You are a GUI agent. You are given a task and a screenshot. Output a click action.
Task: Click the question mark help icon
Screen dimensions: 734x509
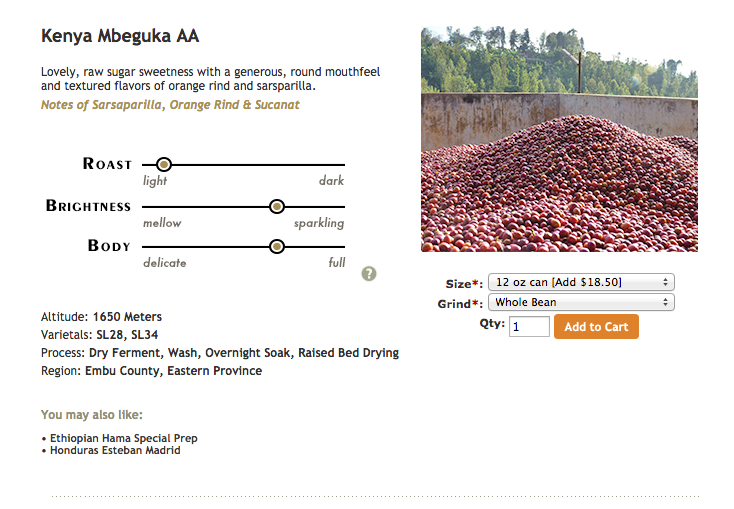tap(369, 274)
